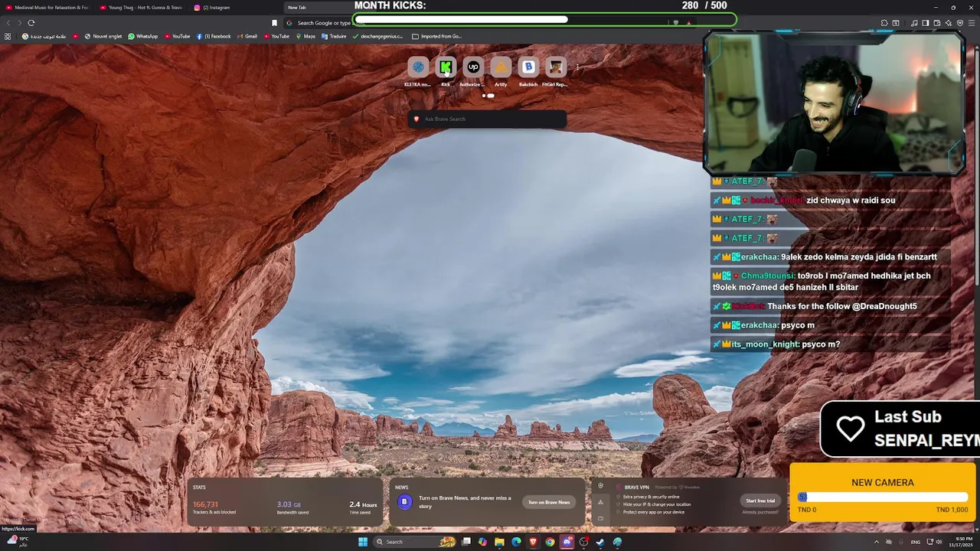This screenshot has width=980, height=551.
Task: Open Leo AI assistant icon
Action: point(949,23)
